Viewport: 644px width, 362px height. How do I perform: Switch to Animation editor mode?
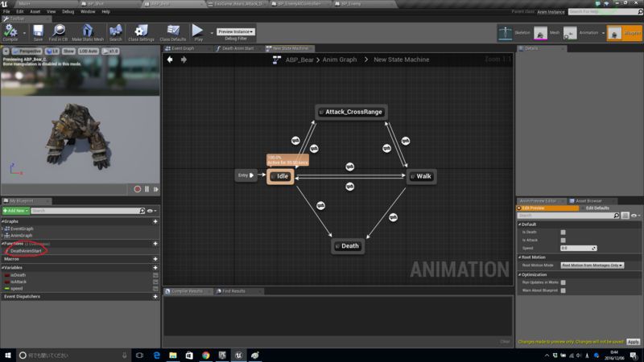[x=580, y=33]
